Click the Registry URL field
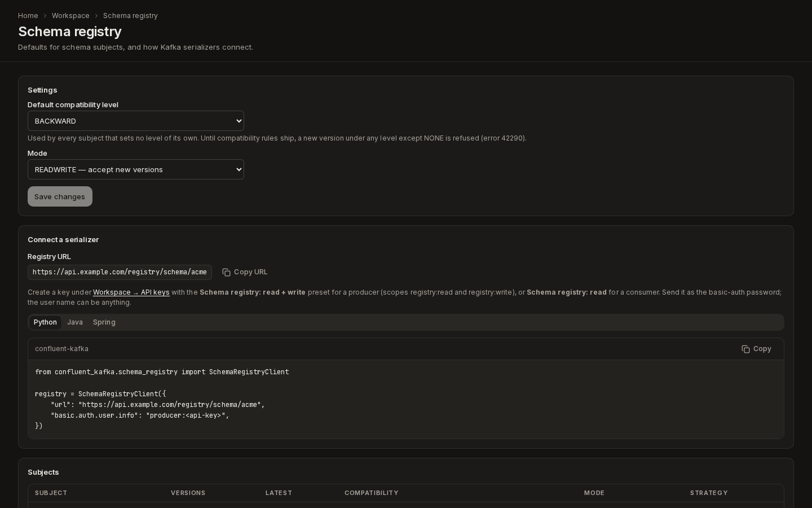The width and height of the screenshot is (812, 508). pyautogui.click(x=120, y=272)
